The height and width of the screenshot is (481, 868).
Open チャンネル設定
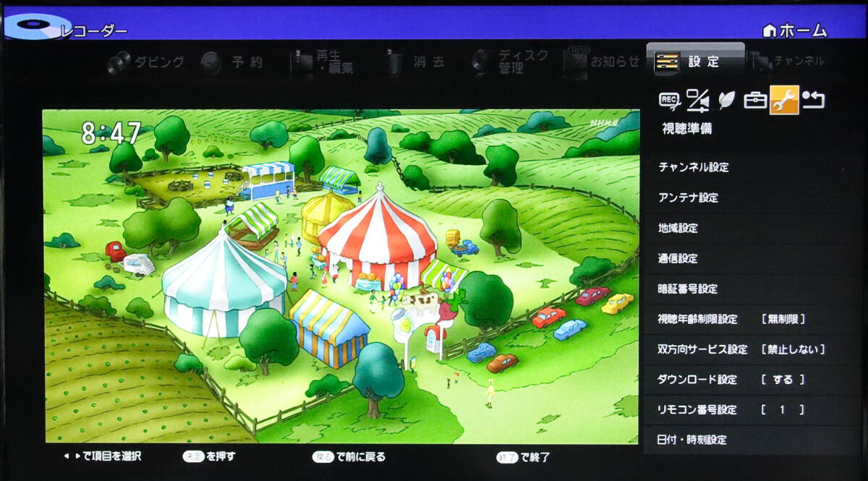pos(752,167)
